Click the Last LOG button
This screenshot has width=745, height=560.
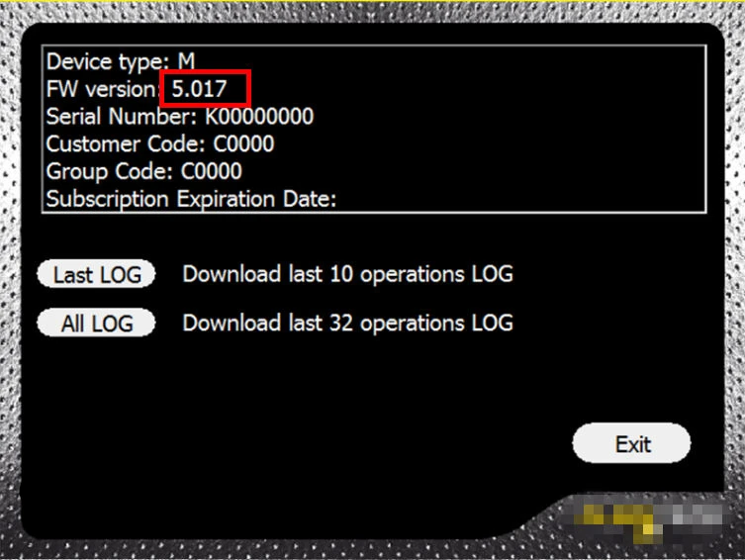tap(96, 274)
